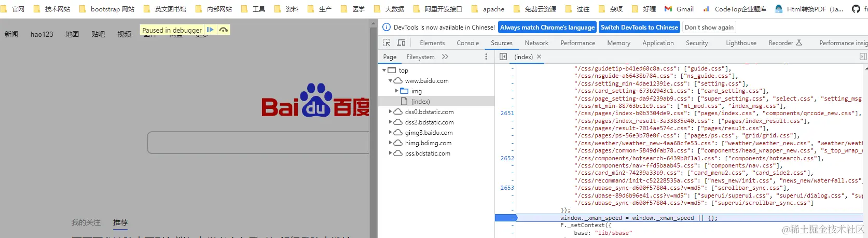Activate the inspect element picker icon
The width and height of the screenshot is (868, 238).
pyautogui.click(x=387, y=43)
